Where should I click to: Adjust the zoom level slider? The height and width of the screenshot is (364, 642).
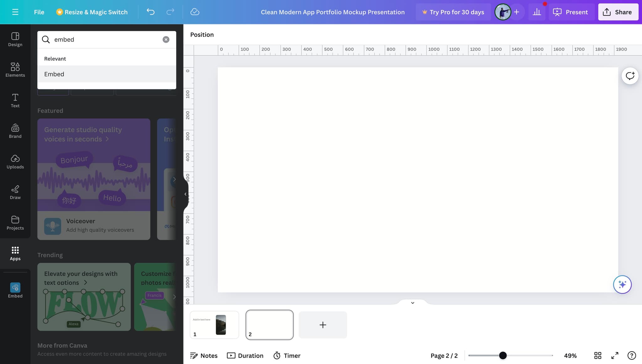click(503, 355)
